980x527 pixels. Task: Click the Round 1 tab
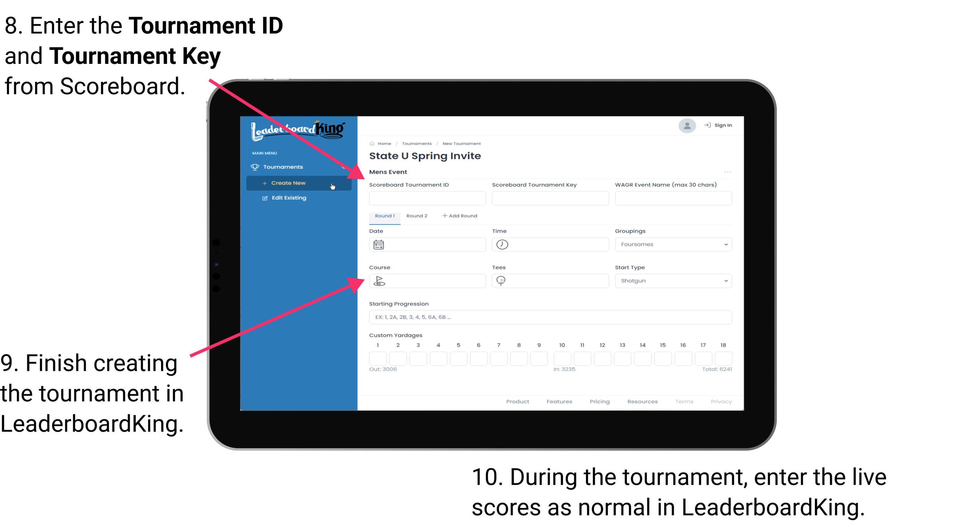(x=384, y=216)
